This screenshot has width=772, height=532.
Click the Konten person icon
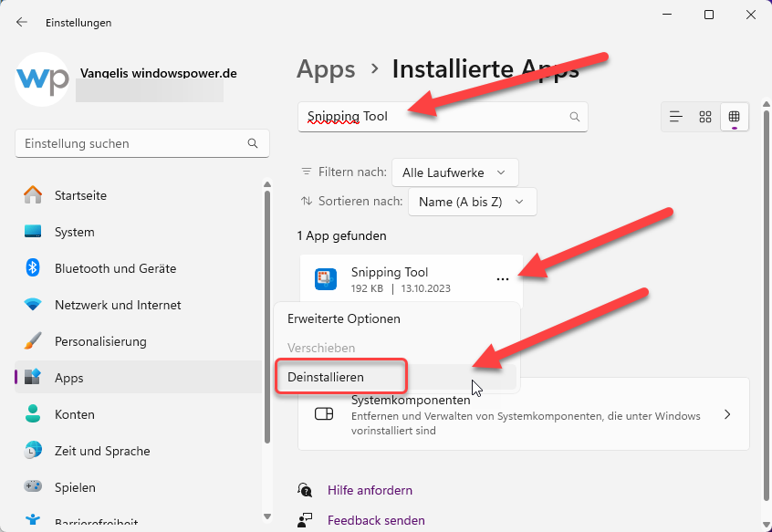pos(33,414)
